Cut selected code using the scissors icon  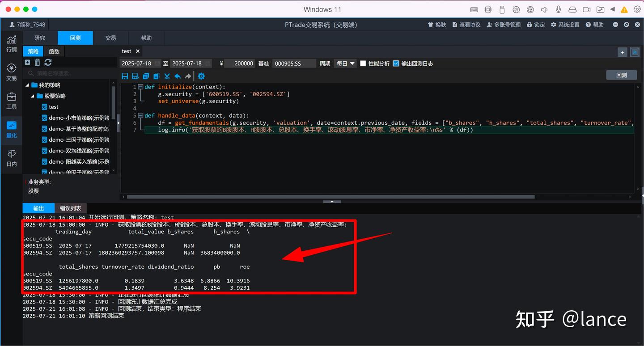click(x=167, y=76)
